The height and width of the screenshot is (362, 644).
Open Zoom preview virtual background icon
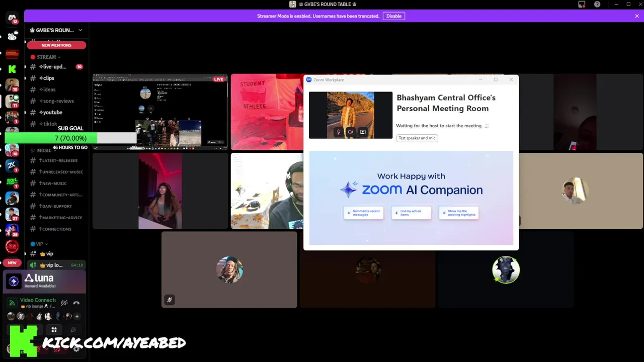coord(362,132)
